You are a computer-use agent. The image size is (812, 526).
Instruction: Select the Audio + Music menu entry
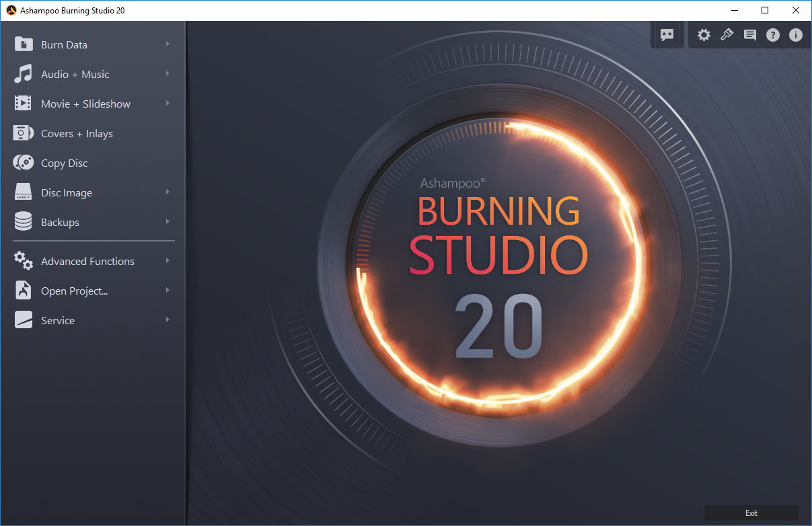coord(93,74)
